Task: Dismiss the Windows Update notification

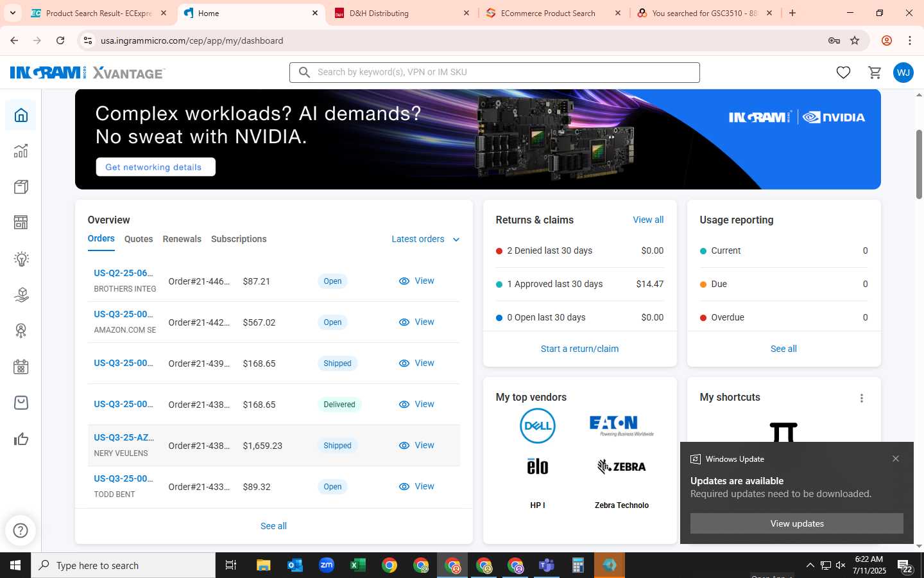Action: point(896,459)
